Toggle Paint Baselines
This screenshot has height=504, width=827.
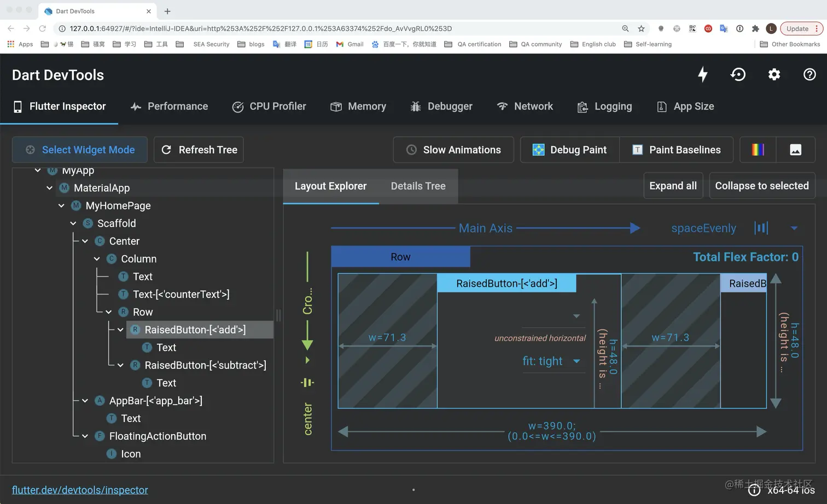tap(676, 150)
